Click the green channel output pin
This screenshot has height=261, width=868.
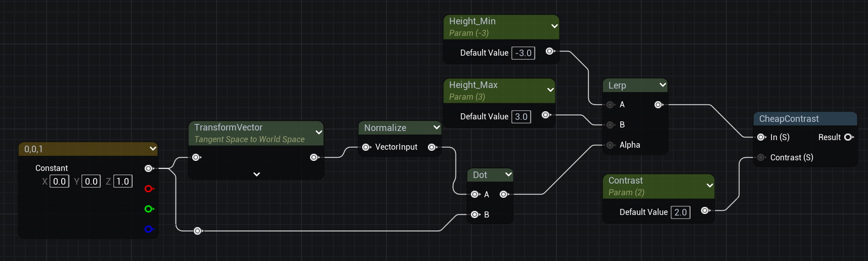(149, 209)
